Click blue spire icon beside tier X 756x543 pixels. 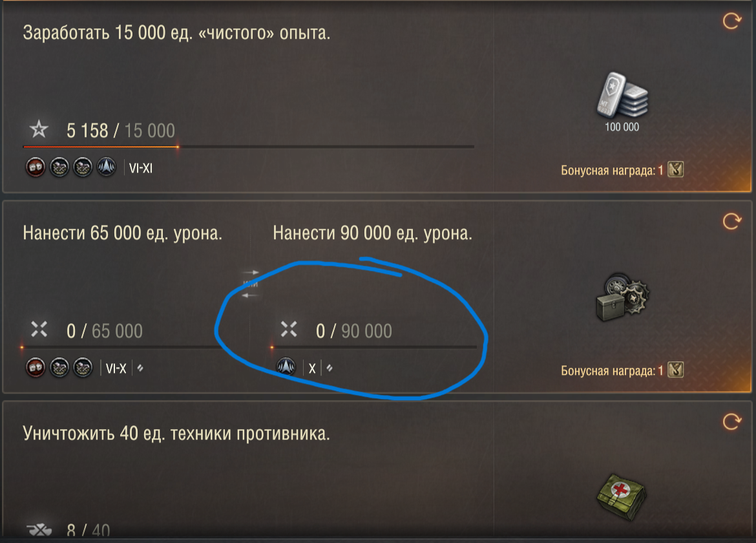pyautogui.click(x=286, y=367)
